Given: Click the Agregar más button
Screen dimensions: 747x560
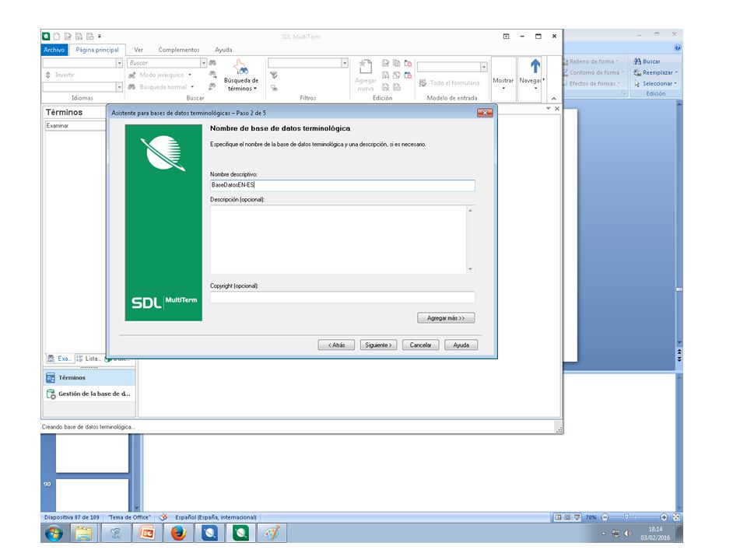Looking at the screenshot, I should click(x=446, y=317).
